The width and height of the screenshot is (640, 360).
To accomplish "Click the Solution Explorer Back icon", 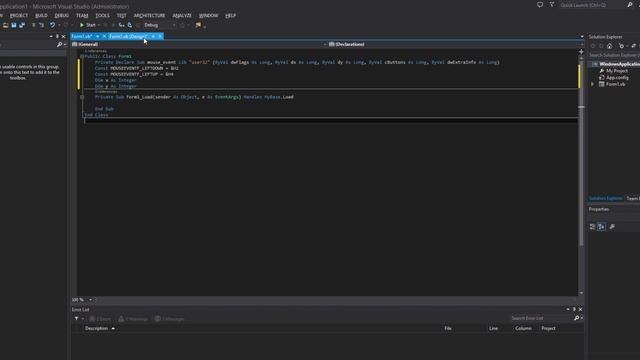I will point(593,46).
